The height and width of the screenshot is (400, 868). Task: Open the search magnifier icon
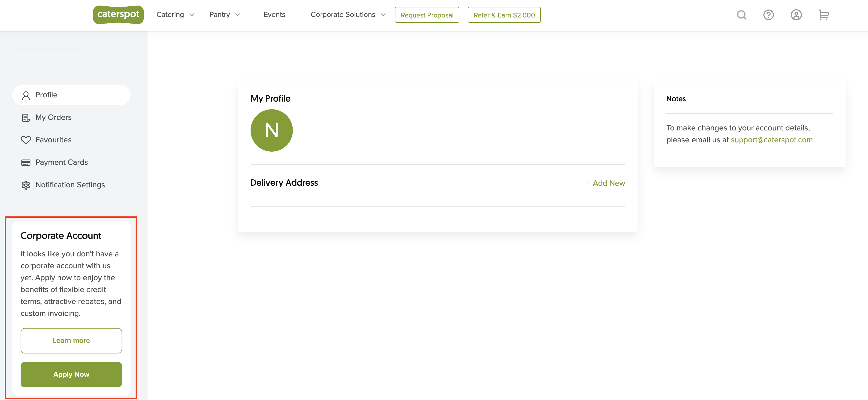[741, 15]
